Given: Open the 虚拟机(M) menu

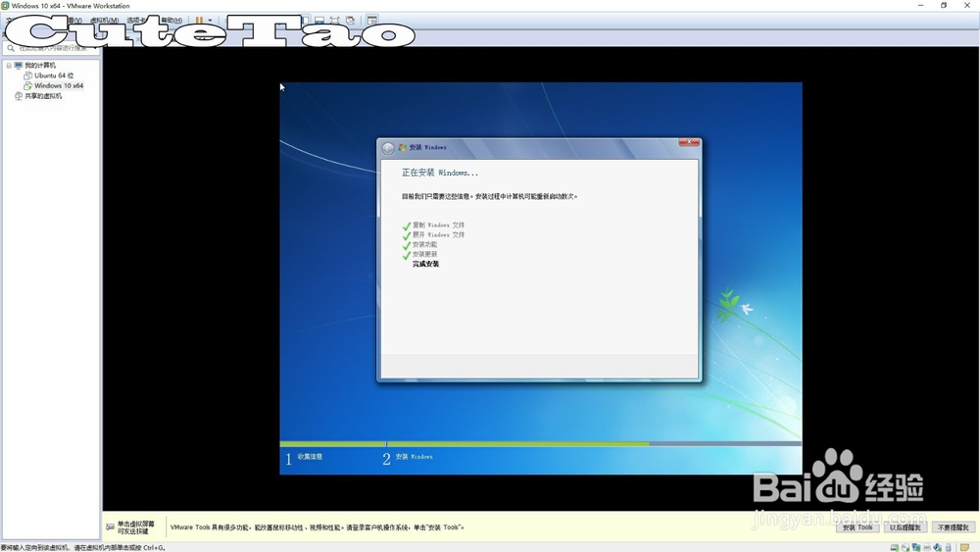Looking at the screenshot, I should [x=105, y=20].
